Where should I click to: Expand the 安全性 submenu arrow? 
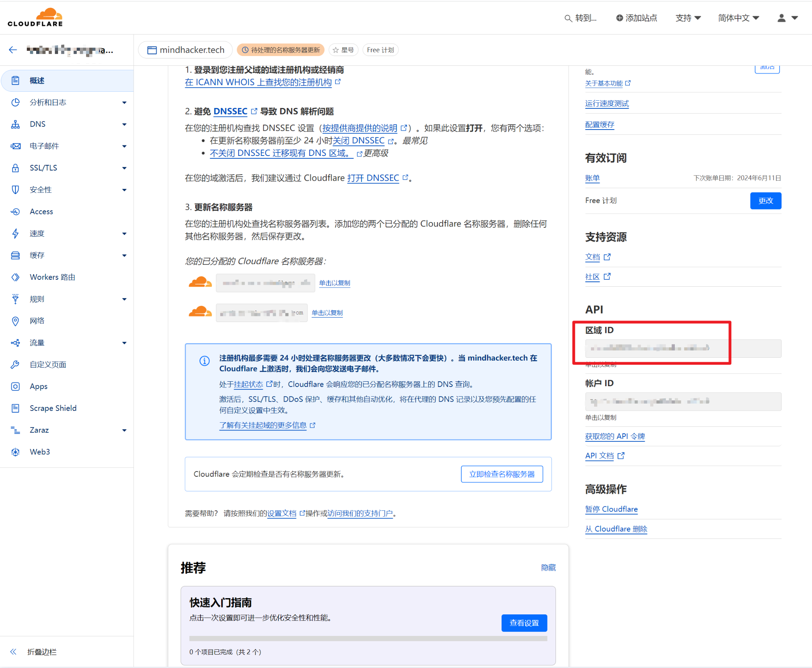click(124, 190)
